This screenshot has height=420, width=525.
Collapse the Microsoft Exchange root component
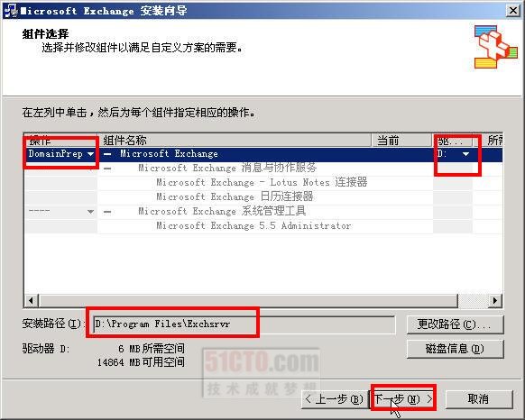point(107,154)
